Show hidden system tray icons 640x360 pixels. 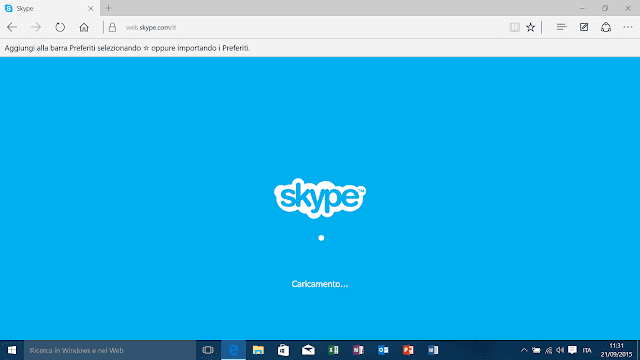(x=524, y=350)
